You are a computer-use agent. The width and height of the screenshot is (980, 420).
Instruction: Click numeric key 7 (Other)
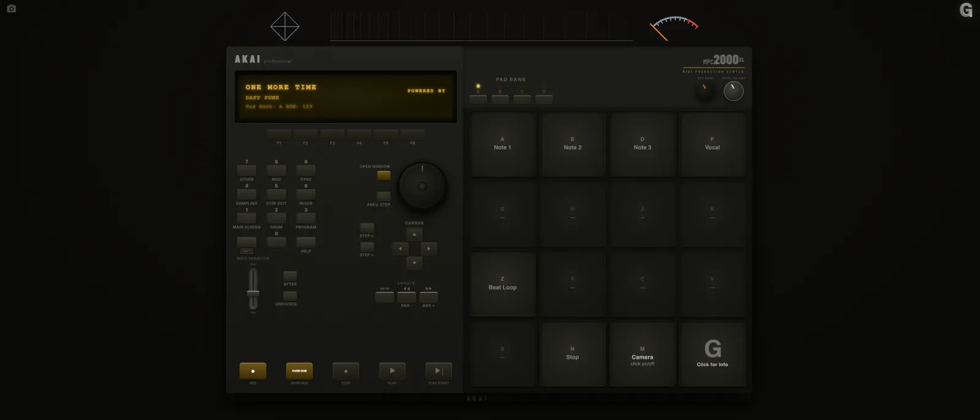pos(247,170)
